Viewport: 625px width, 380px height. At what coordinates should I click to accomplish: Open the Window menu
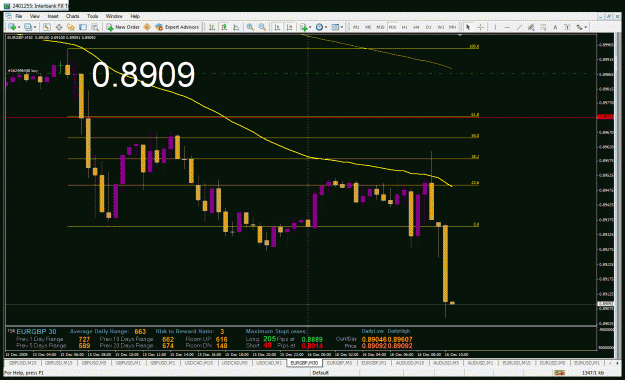(114, 16)
